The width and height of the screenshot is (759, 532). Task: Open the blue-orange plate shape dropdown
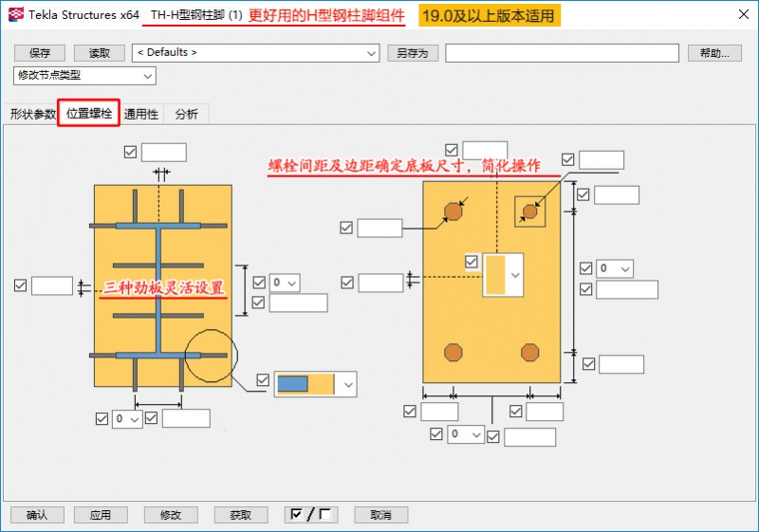coord(316,384)
